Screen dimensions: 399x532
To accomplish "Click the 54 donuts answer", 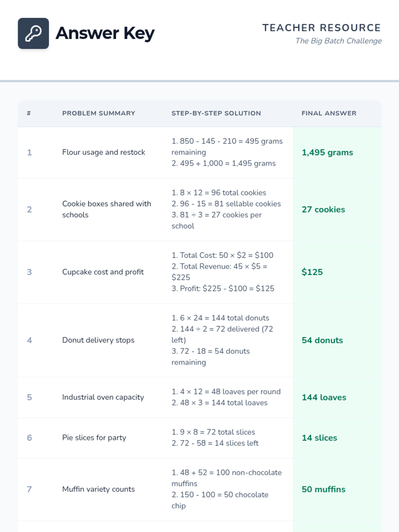I will coord(322,340).
